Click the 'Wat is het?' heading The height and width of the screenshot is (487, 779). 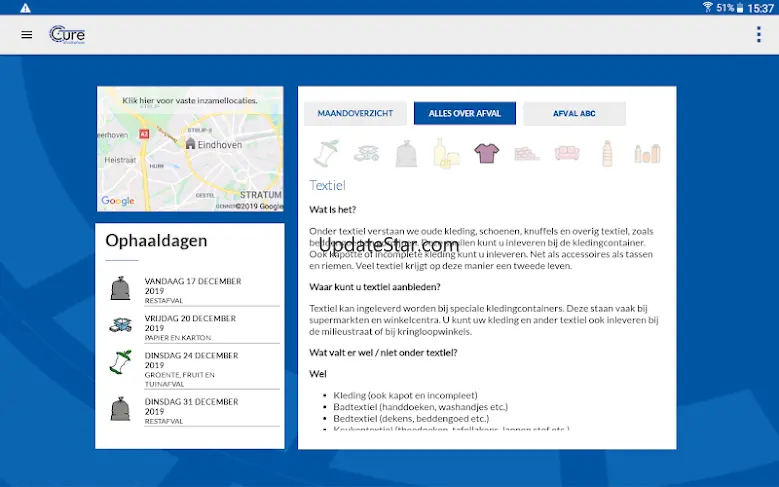(332, 210)
